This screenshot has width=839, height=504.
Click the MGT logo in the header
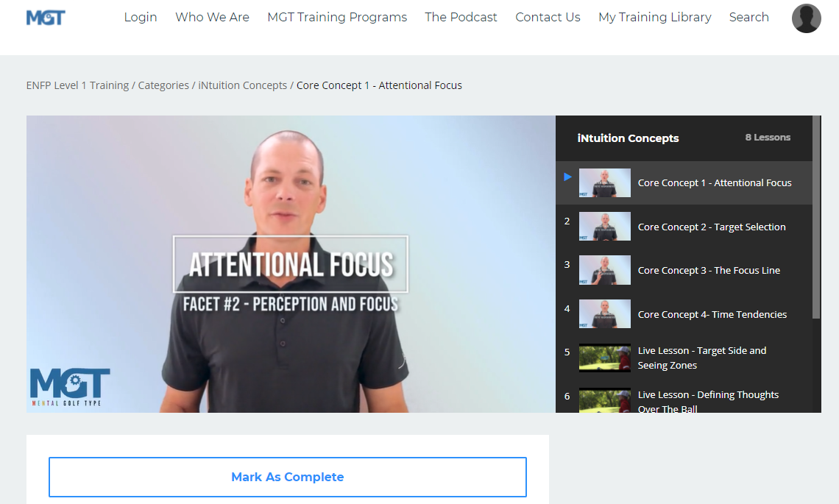pyautogui.click(x=46, y=18)
